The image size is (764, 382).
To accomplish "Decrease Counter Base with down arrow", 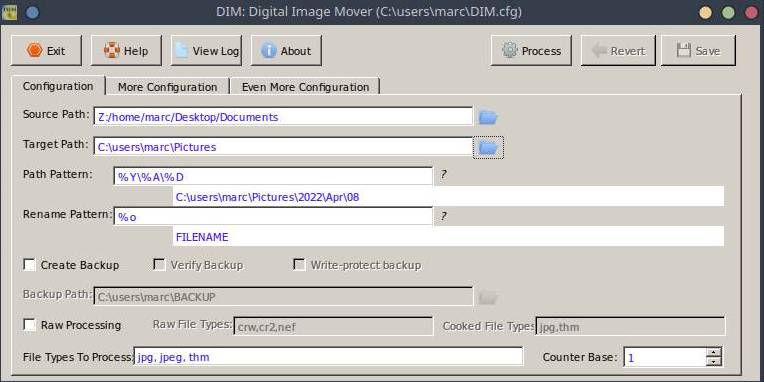I will click(x=713, y=362).
